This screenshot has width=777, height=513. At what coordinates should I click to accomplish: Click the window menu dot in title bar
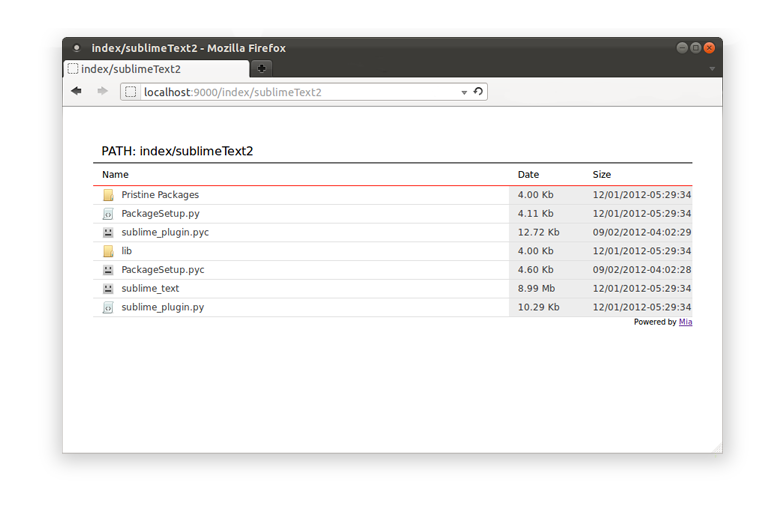[x=76, y=48]
